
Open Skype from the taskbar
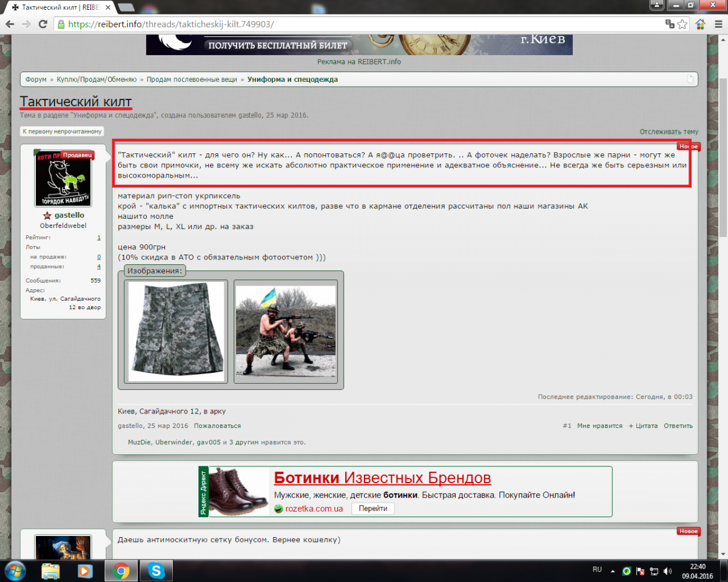point(157,570)
